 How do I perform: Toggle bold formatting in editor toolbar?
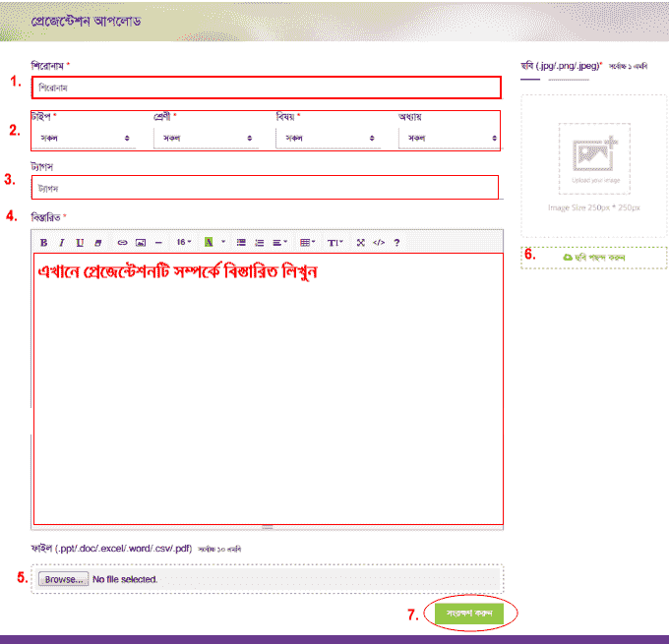tap(43, 242)
